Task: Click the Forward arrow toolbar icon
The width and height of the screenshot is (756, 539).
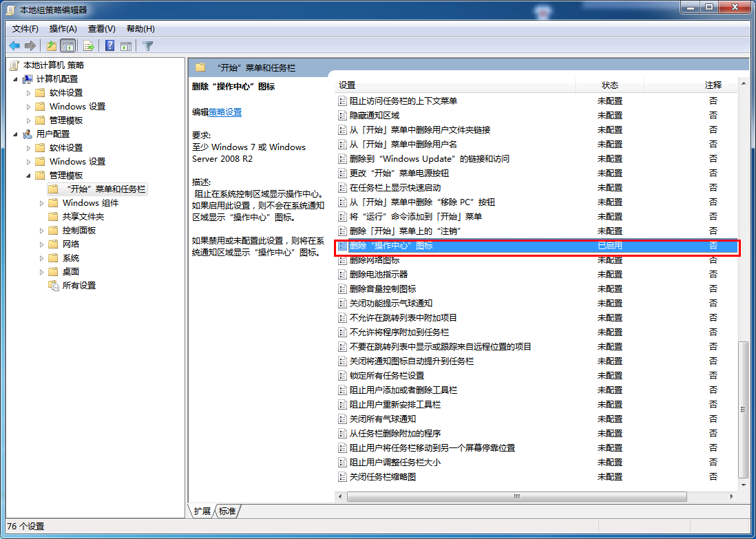Action: click(x=30, y=46)
